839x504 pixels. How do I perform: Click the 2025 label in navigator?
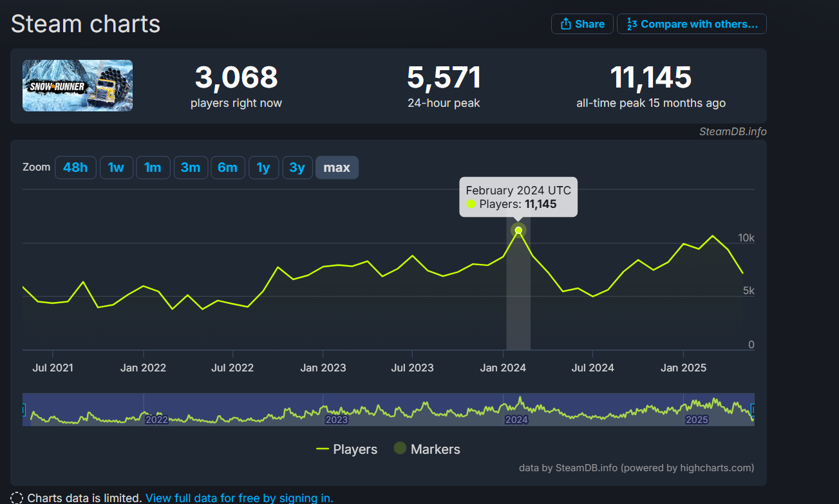[x=697, y=420]
